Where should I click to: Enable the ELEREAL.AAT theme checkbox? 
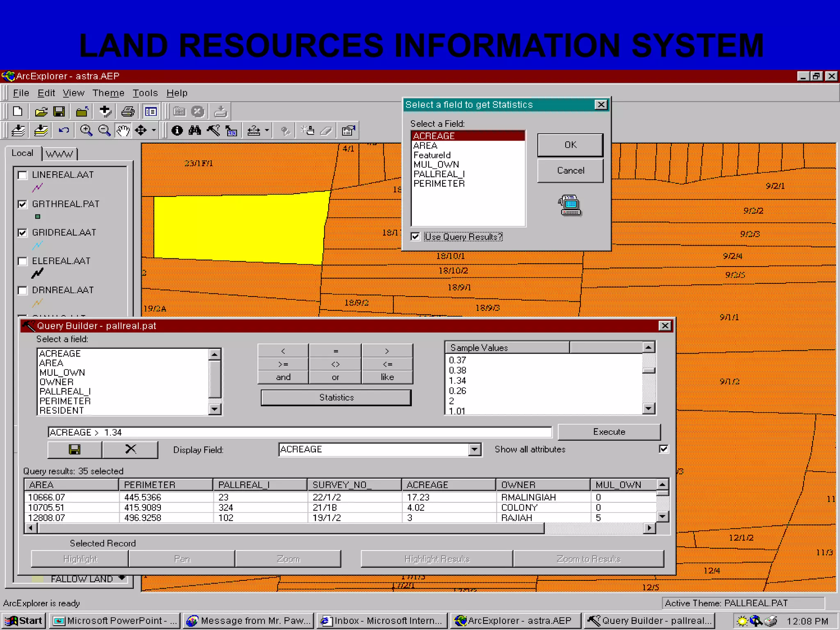23,261
